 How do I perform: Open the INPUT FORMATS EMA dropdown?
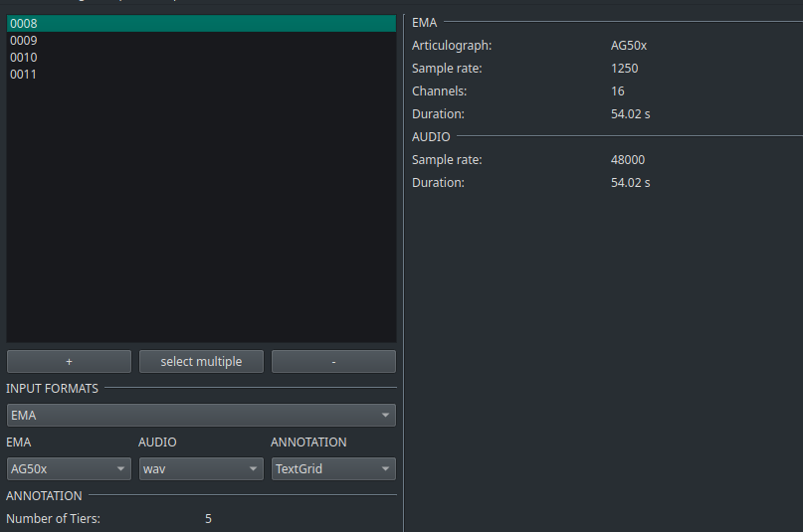[x=201, y=416]
